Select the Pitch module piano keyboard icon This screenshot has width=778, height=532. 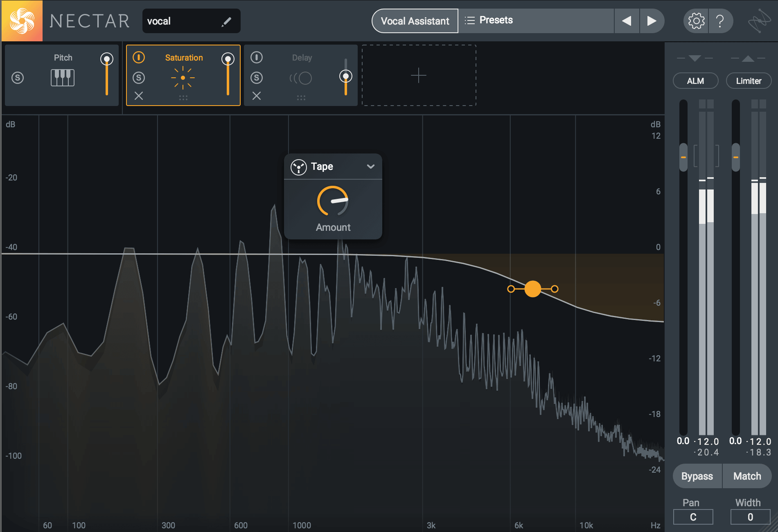point(63,77)
